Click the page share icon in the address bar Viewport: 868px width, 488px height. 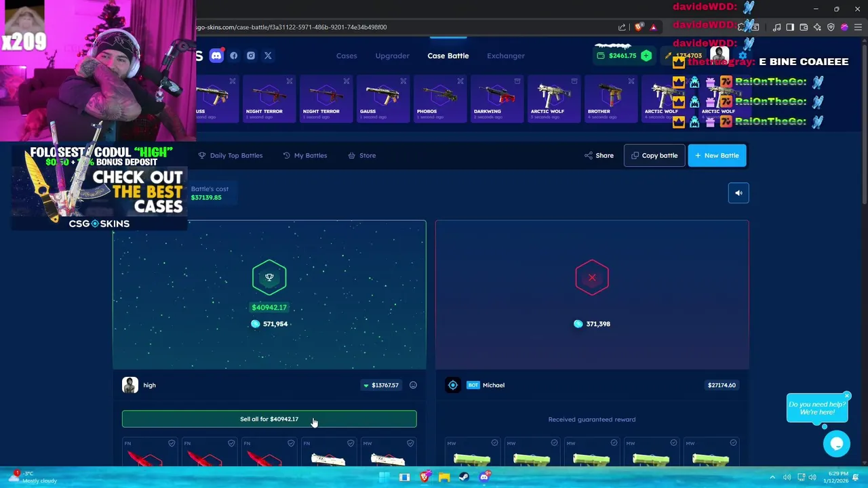pos(622,27)
